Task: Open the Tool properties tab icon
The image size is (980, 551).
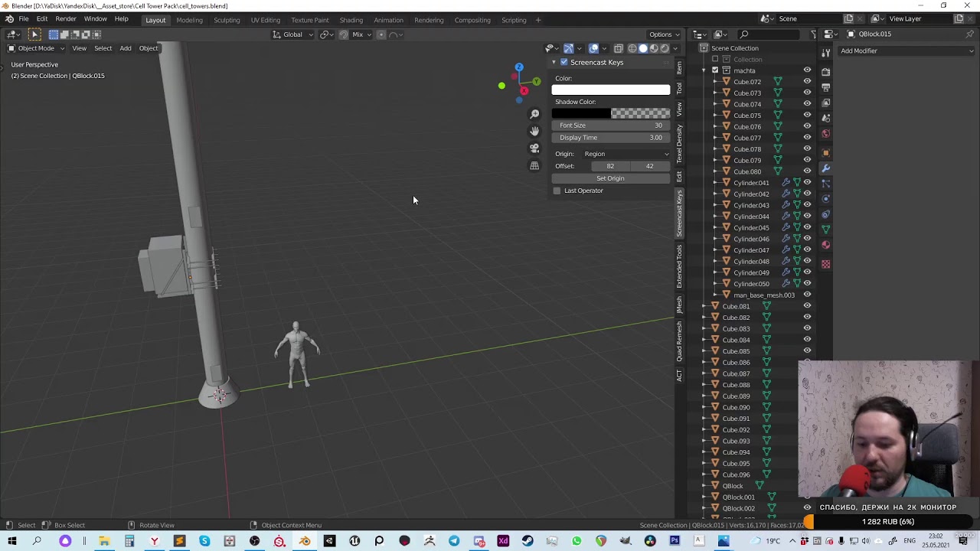Action: 826,52
